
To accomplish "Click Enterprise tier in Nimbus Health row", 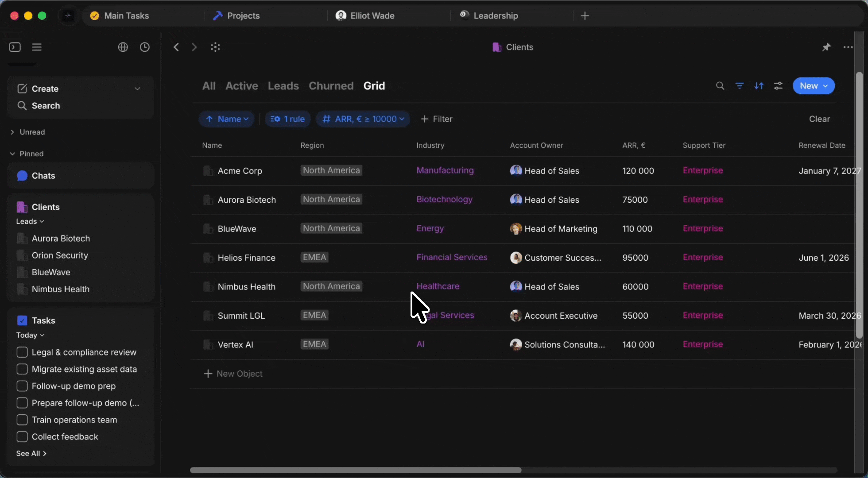I will pyautogui.click(x=703, y=286).
